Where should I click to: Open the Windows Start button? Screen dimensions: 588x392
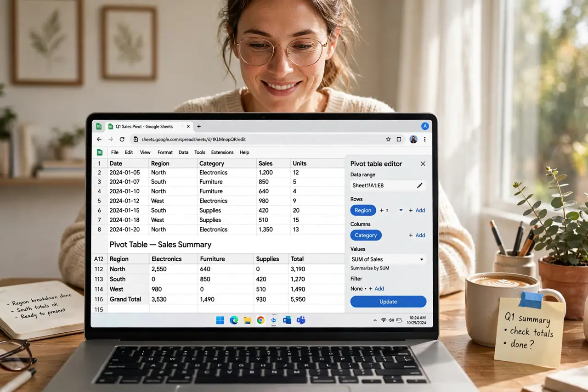220,320
